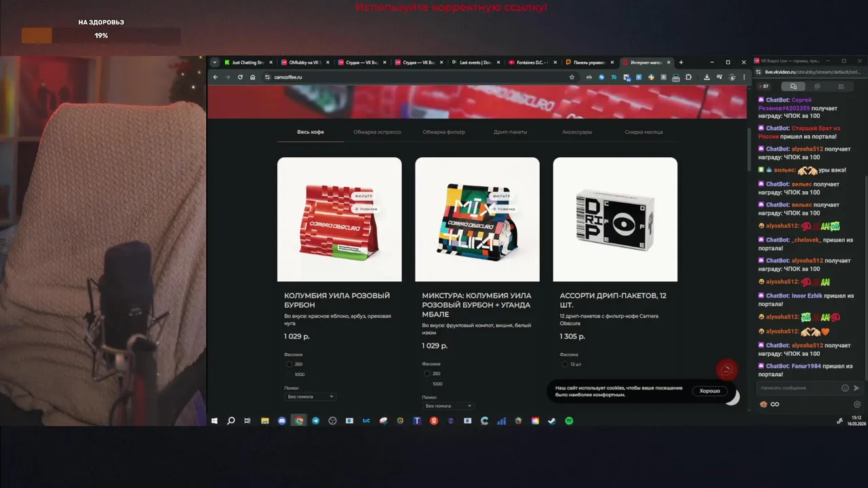The width and height of the screenshot is (868, 488).
Task: Open new browser tab with plus
Action: click(x=681, y=62)
